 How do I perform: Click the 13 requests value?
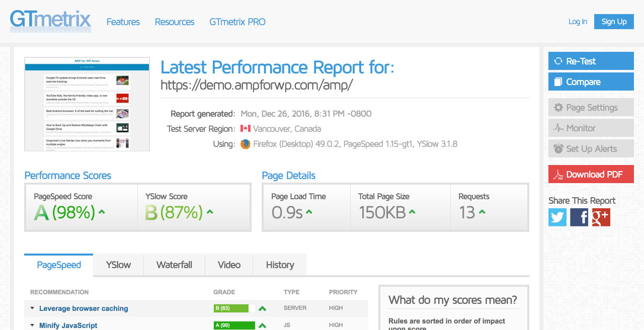(467, 212)
